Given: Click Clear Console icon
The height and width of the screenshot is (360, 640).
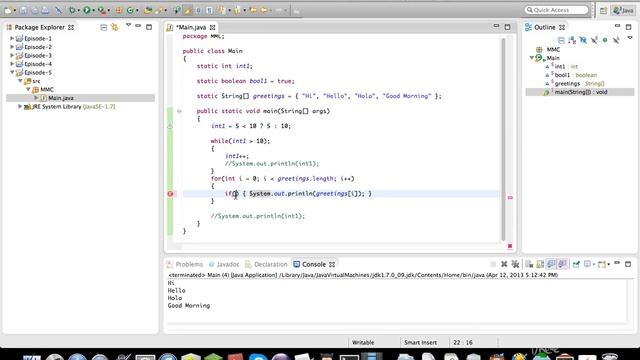Looking at the screenshot, I should [529, 264].
